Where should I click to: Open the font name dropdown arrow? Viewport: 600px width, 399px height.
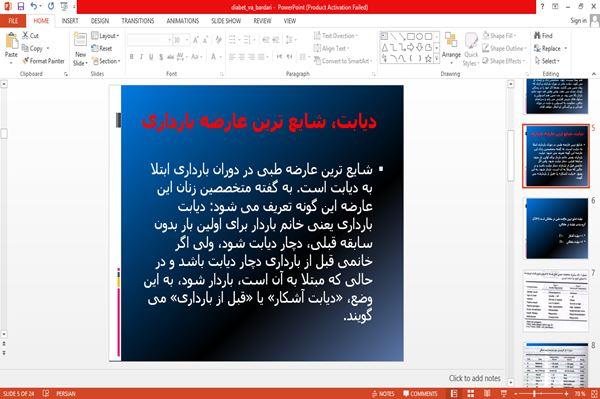tap(169, 40)
